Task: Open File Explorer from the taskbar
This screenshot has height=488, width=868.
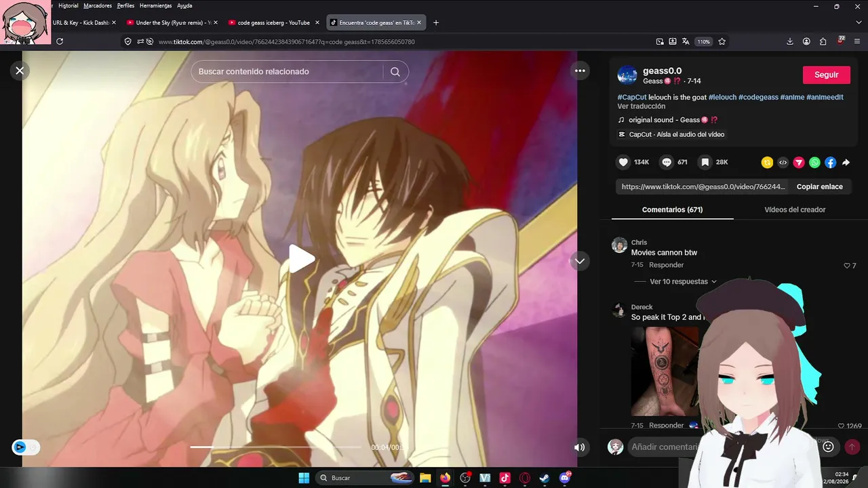Action: click(x=425, y=478)
